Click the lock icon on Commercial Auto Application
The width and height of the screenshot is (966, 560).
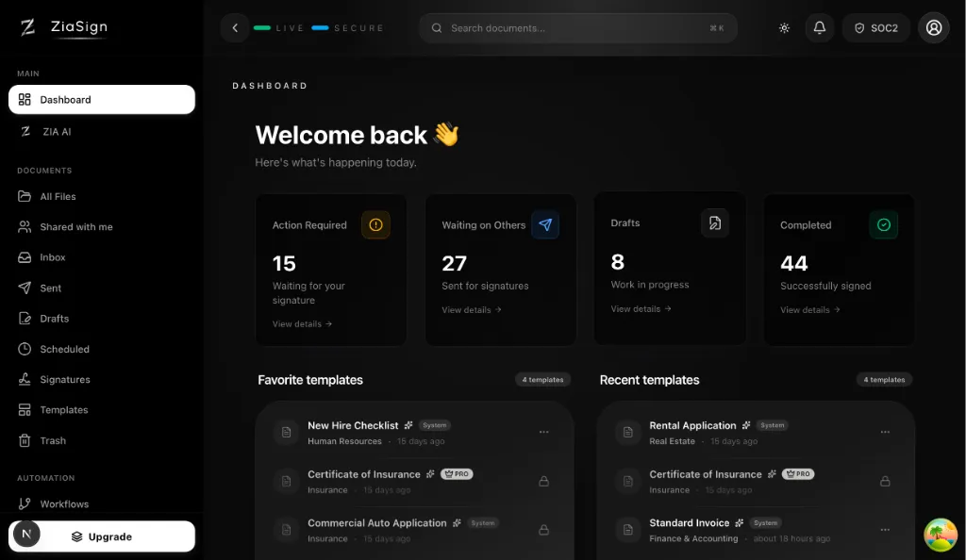tap(543, 530)
